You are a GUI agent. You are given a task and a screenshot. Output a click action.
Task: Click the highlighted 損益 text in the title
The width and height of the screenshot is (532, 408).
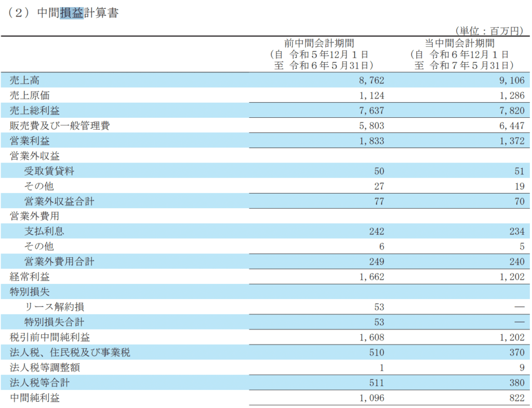point(72,13)
